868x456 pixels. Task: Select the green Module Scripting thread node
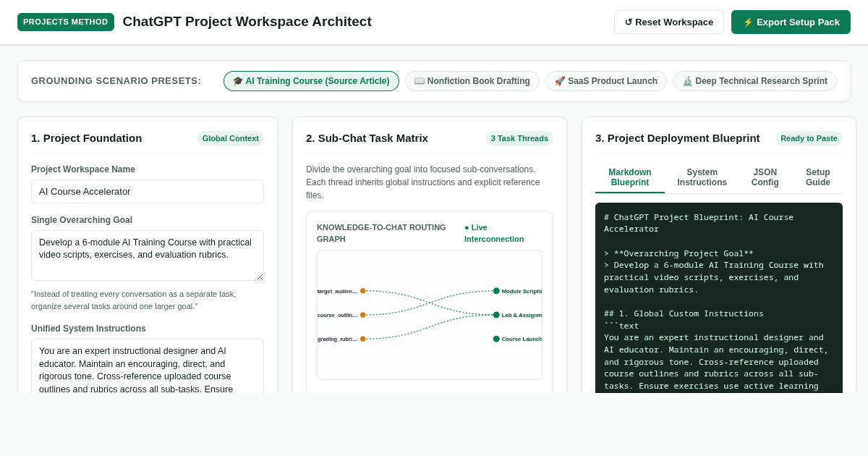tap(496, 291)
